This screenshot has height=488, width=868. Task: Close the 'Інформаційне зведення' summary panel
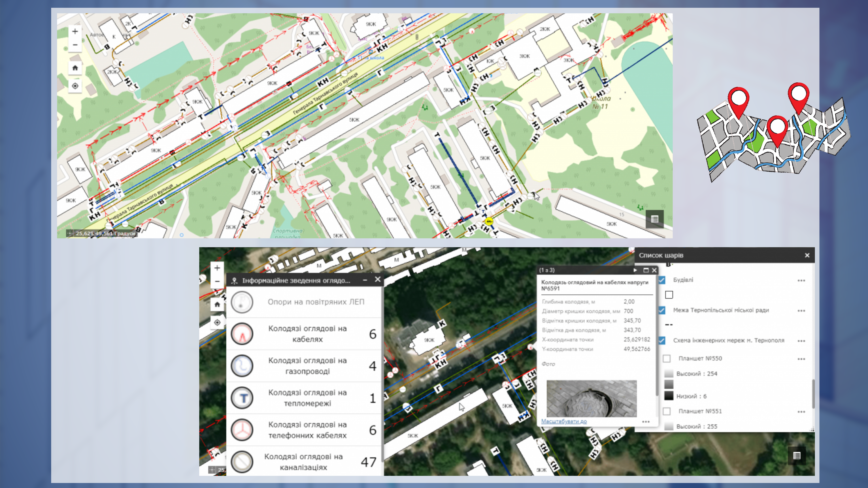378,280
